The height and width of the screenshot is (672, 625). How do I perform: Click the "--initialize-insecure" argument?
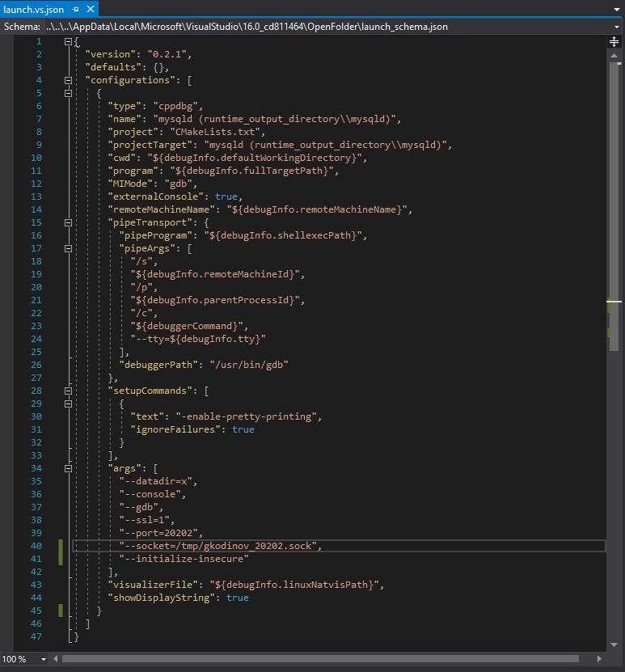184,559
